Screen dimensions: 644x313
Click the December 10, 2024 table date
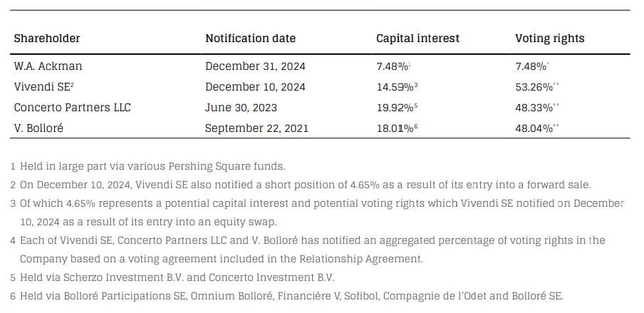(255, 87)
